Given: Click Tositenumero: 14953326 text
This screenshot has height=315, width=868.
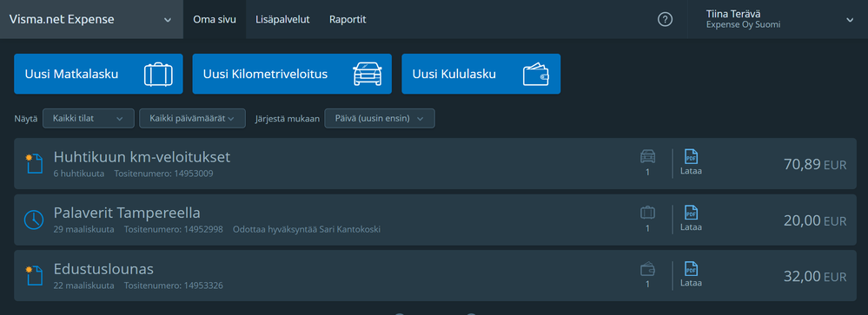Looking at the screenshot, I should coord(173,285).
